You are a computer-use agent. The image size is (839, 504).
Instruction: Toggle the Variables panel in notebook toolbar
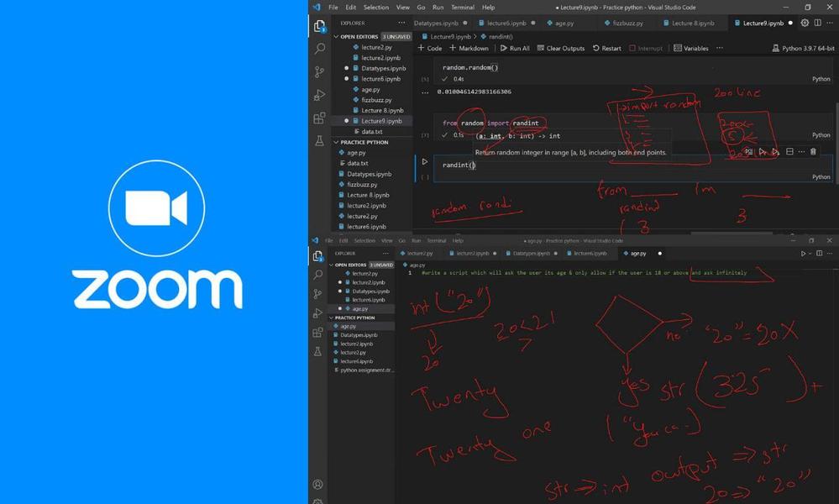691,48
